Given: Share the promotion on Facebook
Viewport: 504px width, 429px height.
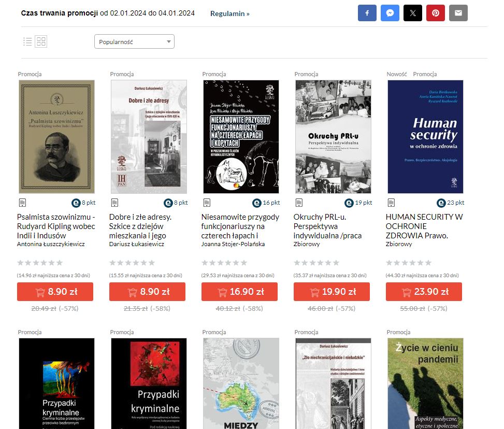Looking at the screenshot, I should click(x=367, y=13).
